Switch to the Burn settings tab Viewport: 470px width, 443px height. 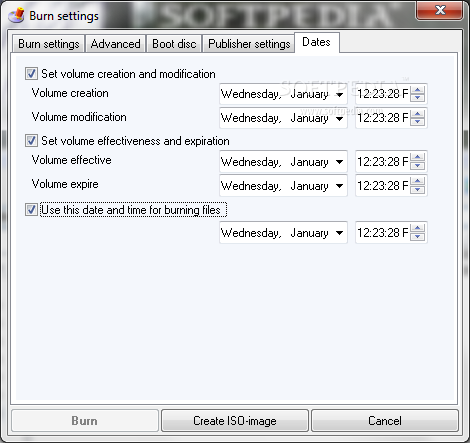[49, 44]
